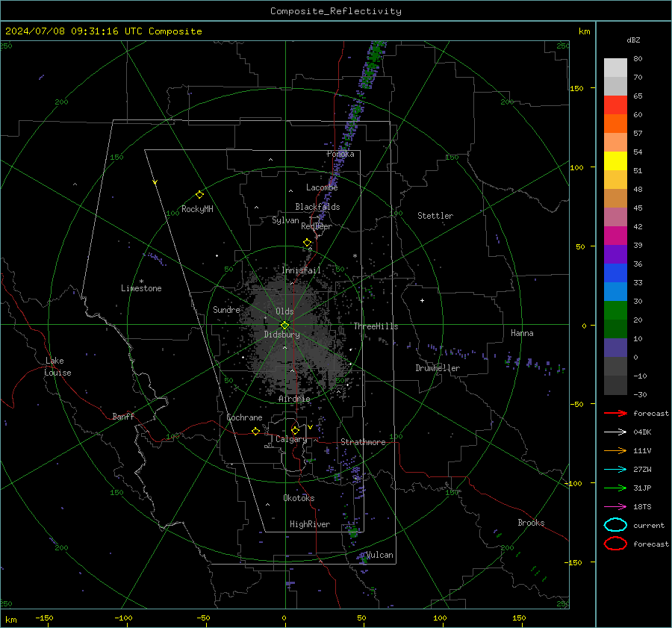Screen dimensions: 672x628
Task: Click the yellow radar-center diamond above Didsbury
Action: [x=284, y=325]
